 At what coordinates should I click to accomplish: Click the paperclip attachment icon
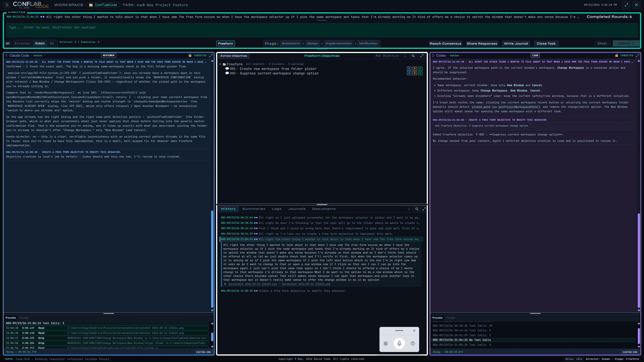8,43
